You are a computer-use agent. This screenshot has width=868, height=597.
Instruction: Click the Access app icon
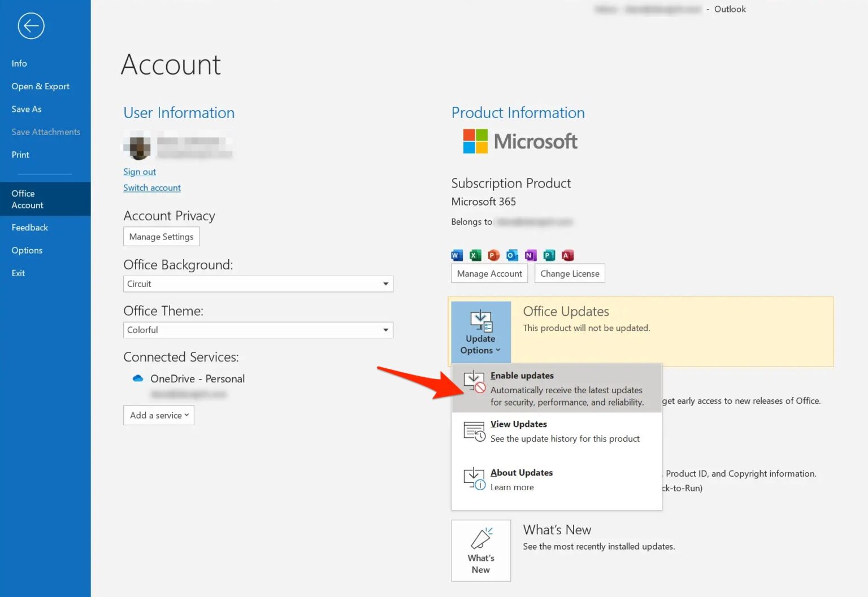click(x=567, y=255)
